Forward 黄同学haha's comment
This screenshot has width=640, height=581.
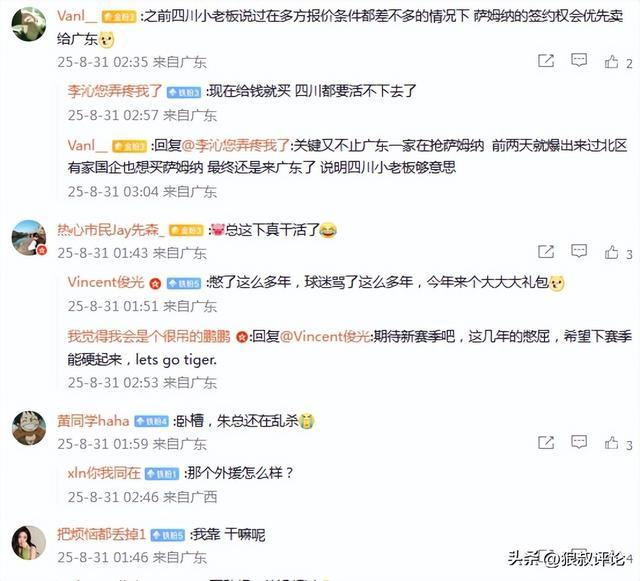click(546, 442)
